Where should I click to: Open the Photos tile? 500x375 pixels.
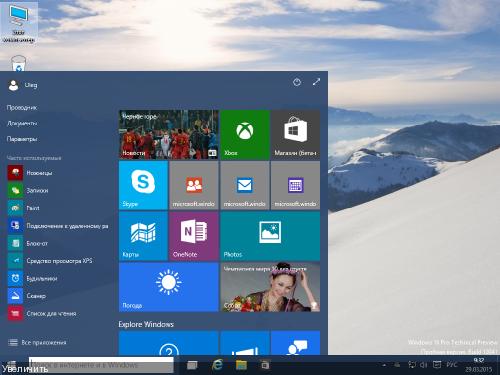click(270, 236)
